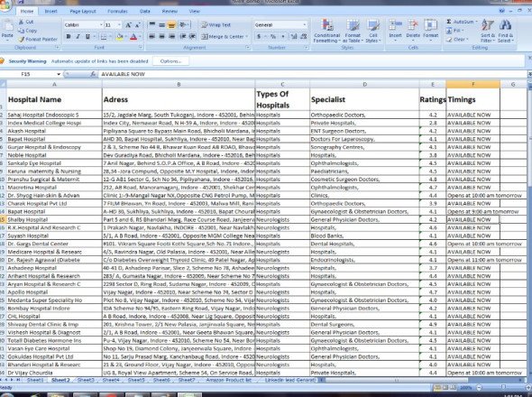Increase font size with Grow Font icon
Screen dimensions: 532x397
(x=128, y=25)
